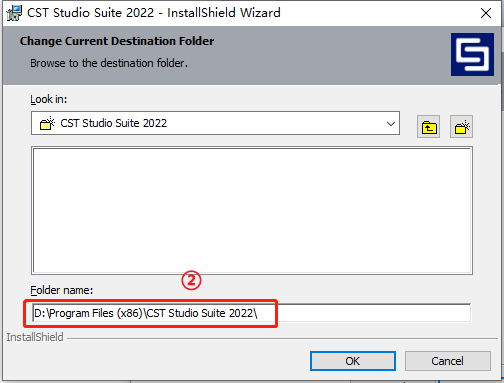The image size is (504, 383).
Task: Place cursor after the 2022\ path text
Action: [259, 313]
